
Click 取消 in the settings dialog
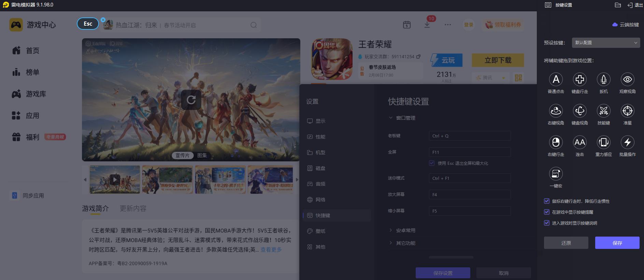503,273
